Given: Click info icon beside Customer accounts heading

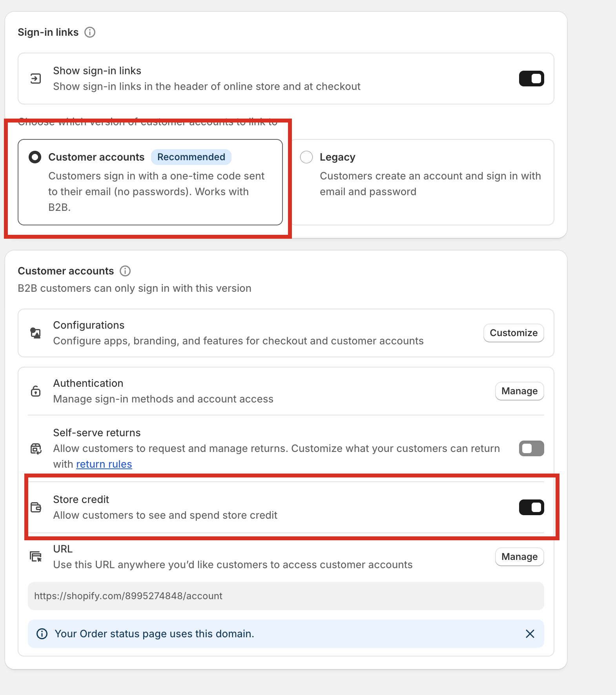Looking at the screenshot, I should pos(125,271).
